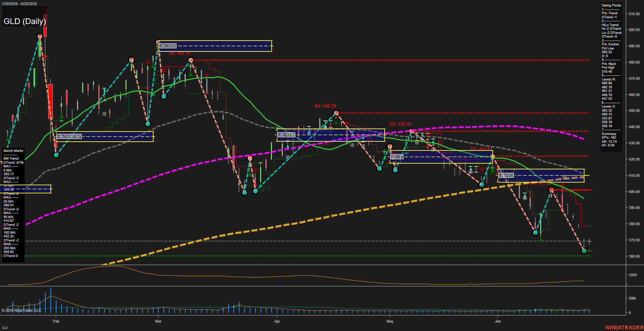Click the pivot high circle near 401 in June

pos(552,190)
